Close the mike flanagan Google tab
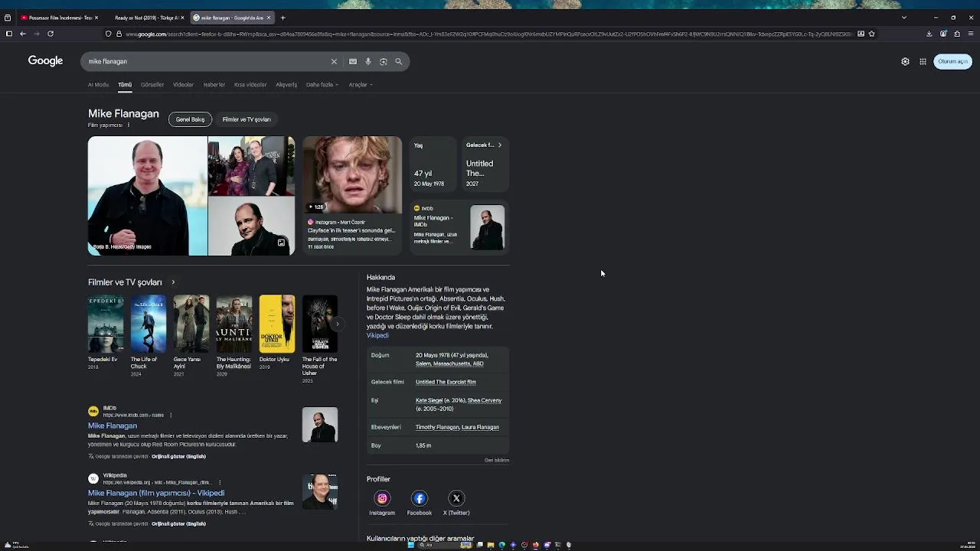980x551 pixels. (269, 18)
